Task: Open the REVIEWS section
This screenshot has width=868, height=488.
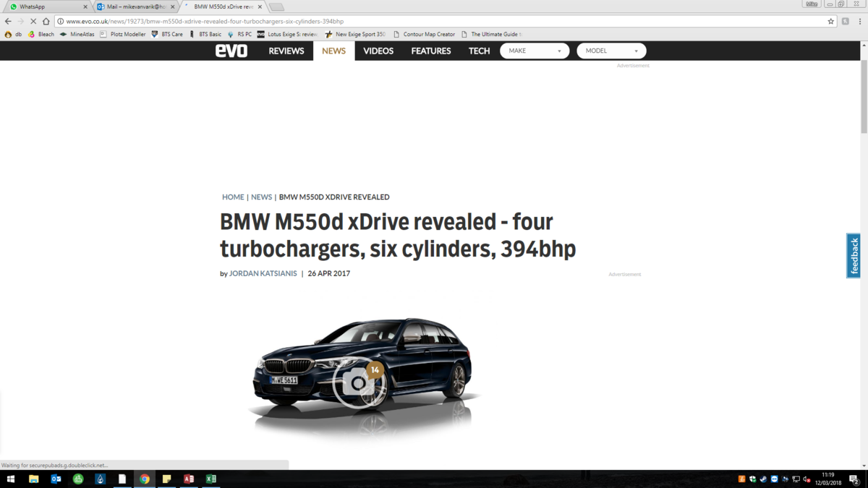Action: point(286,51)
